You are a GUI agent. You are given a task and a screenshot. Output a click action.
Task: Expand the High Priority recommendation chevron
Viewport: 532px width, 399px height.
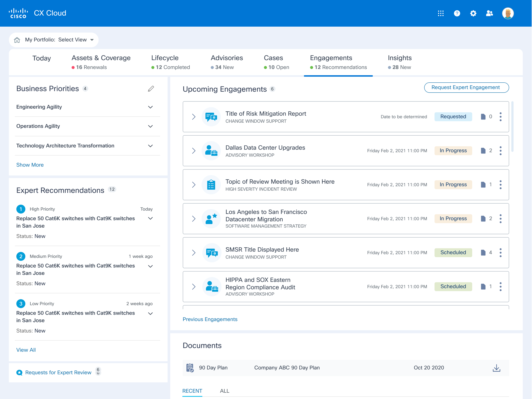[150, 218]
